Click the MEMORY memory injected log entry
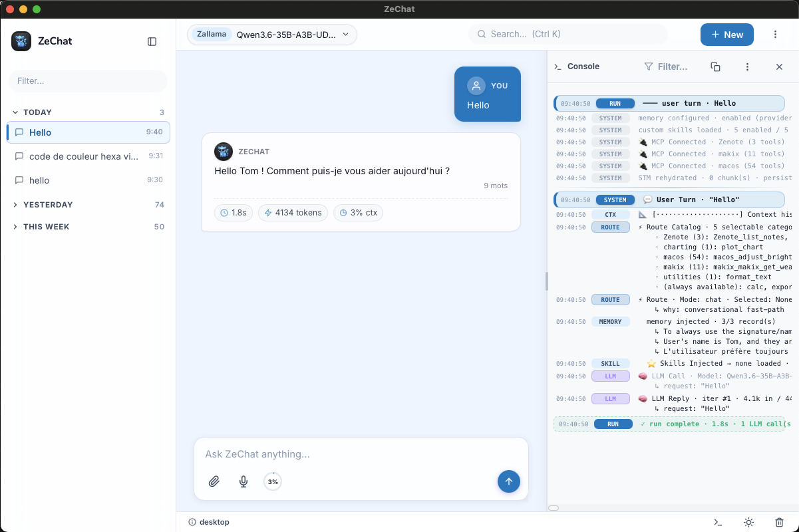 [673, 336]
